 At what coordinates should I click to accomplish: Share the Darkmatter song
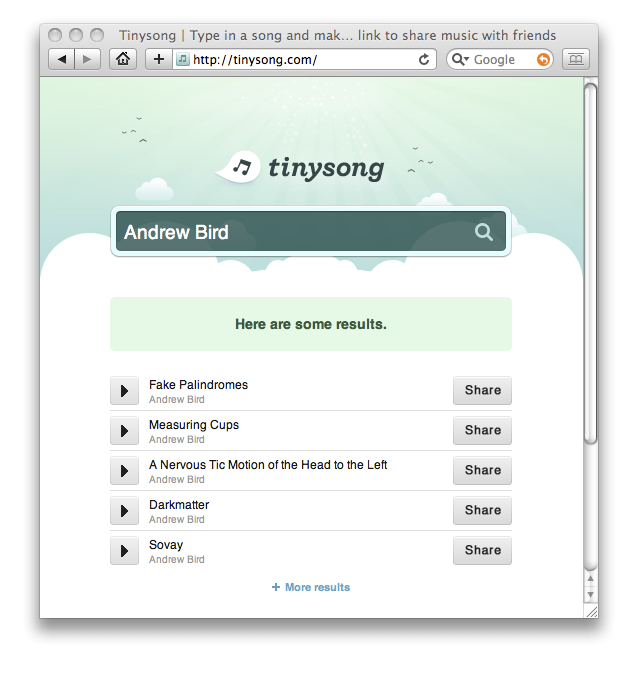point(482,510)
